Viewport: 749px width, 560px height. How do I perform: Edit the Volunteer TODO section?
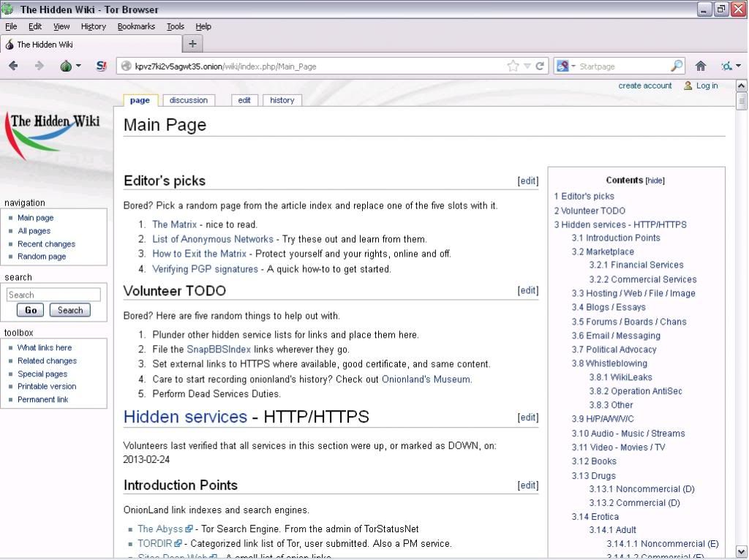point(528,290)
